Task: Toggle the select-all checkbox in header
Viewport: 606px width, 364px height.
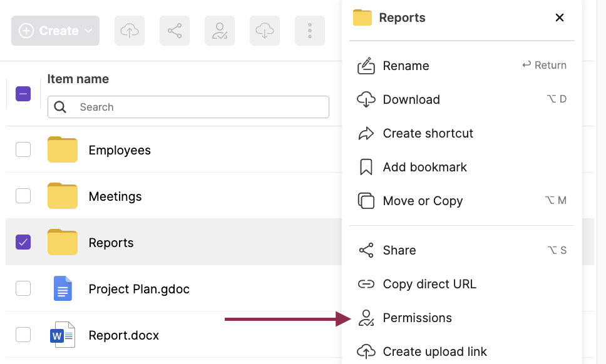Action: click(x=23, y=94)
